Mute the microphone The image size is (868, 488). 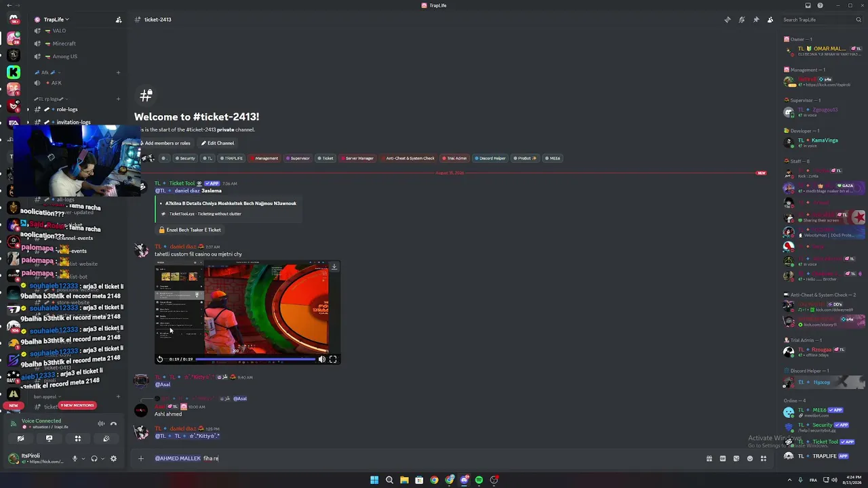(x=75, y=459)
